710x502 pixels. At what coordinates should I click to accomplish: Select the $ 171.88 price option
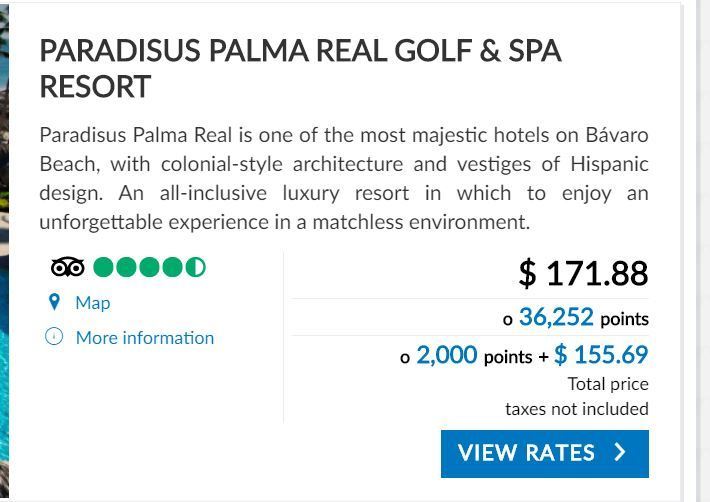point(583,273)
